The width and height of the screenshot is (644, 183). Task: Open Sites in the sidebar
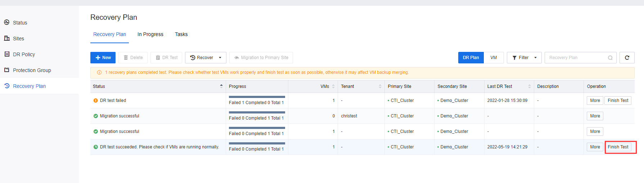18,39
